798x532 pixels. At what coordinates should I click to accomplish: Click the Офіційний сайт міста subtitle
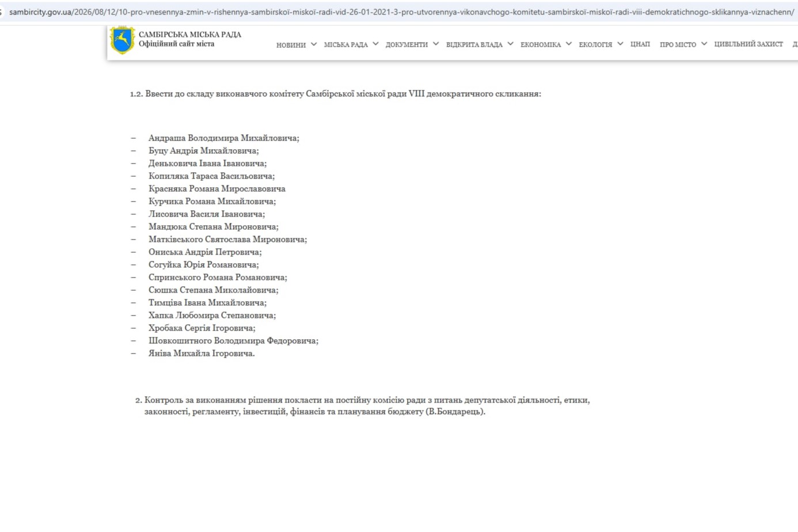[176, 44]
